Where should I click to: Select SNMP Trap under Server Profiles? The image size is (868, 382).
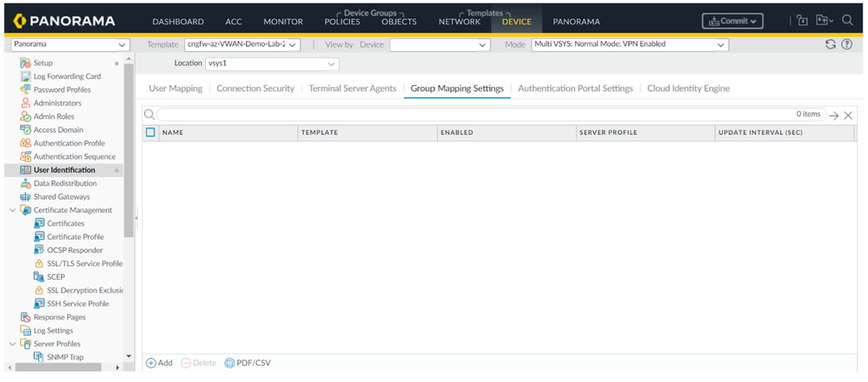click(66, 358)
